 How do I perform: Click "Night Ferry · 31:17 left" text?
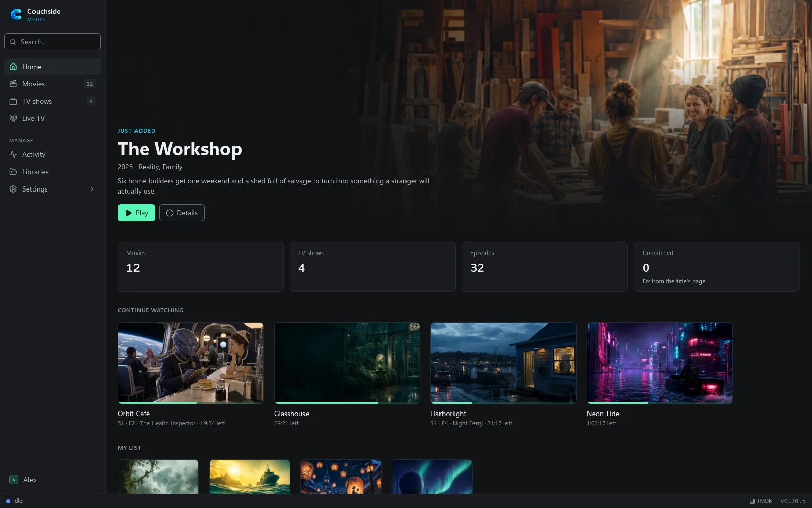482,423
